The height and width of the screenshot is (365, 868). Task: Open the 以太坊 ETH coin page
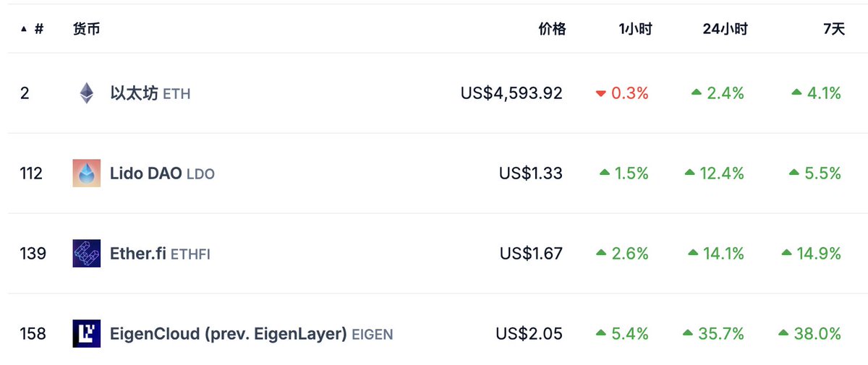[150, 93]
